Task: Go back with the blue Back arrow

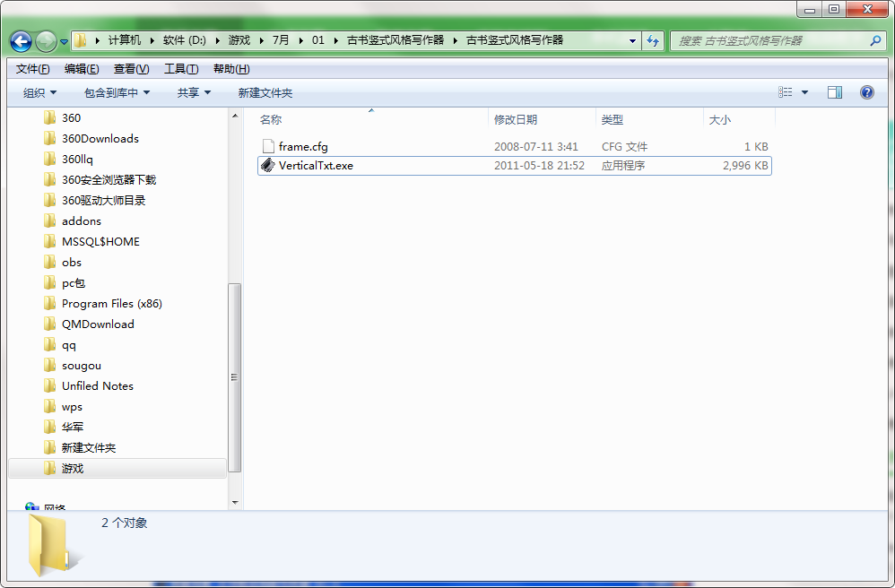Action: [22, 41]
